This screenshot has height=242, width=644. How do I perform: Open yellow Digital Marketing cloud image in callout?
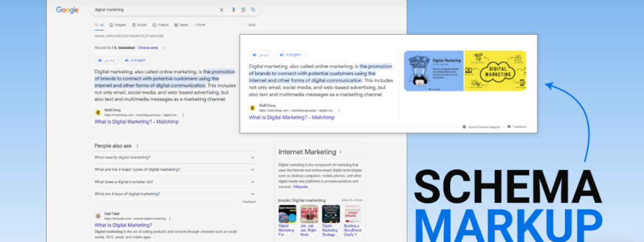click(x=495, y=71)
